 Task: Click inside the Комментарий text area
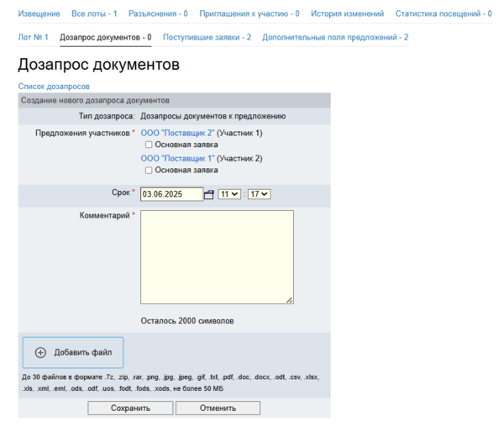tap(217, 257)
